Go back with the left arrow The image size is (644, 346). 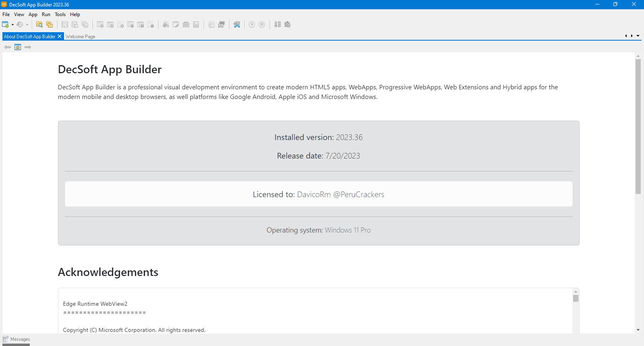(x=8, y=47)
